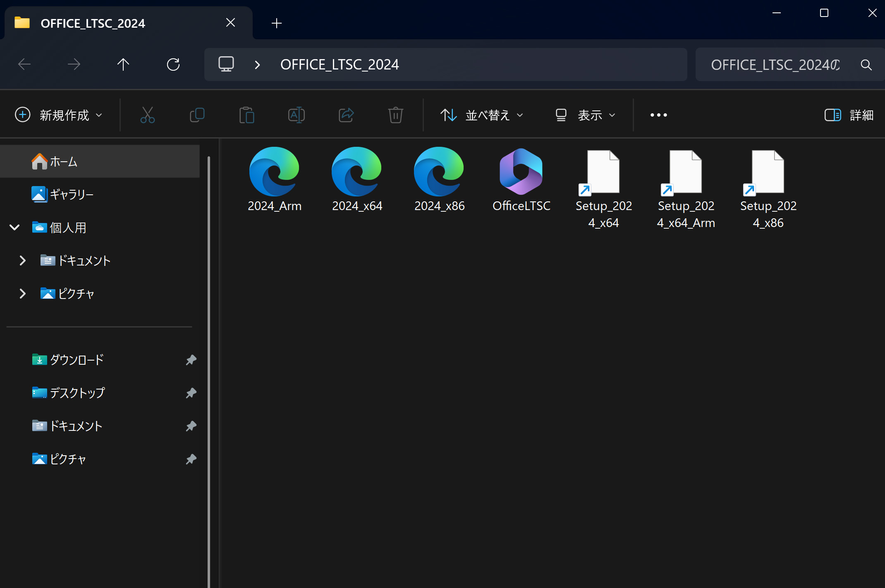885x588 pixels.
Task: Click the Paste clipboard icon
Action: tap(246, 115)
